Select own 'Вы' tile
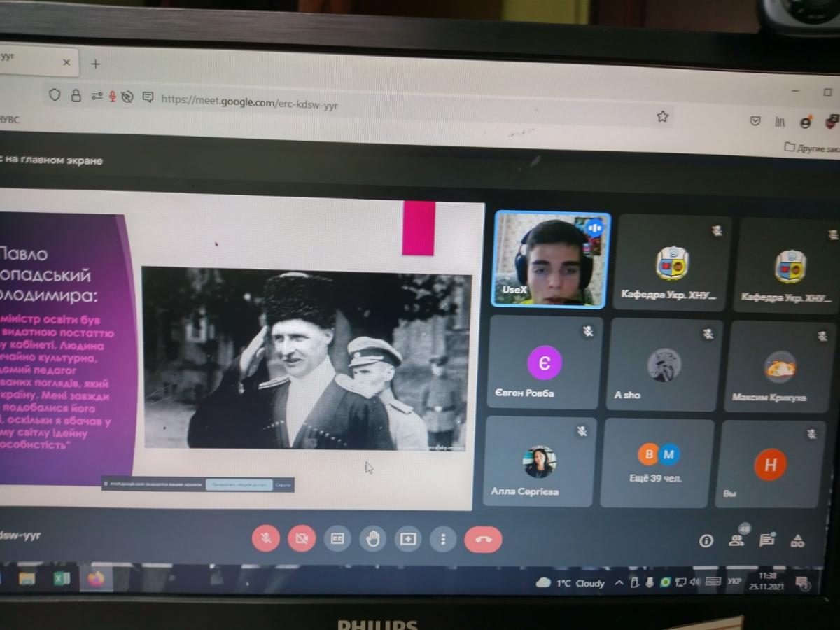Viewport: 840px width, 630px height. 769,464
